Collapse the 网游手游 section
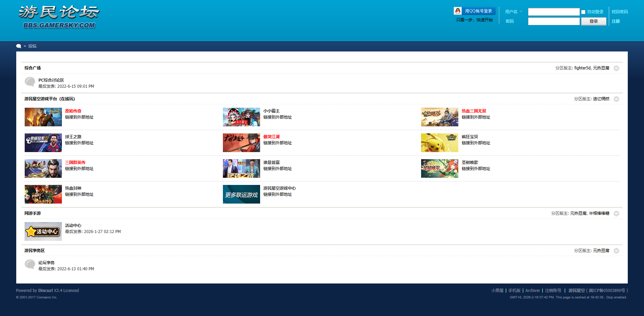The width and height of the screenshot is (644, 316). pos(616,213)
